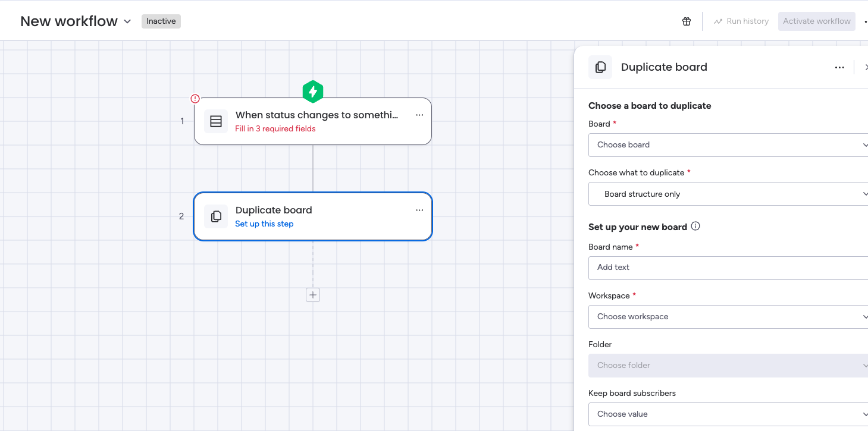Expand the Keep board subscribers dropdown
This screenshot has height=431, width=868.
(x=728, y=414)
